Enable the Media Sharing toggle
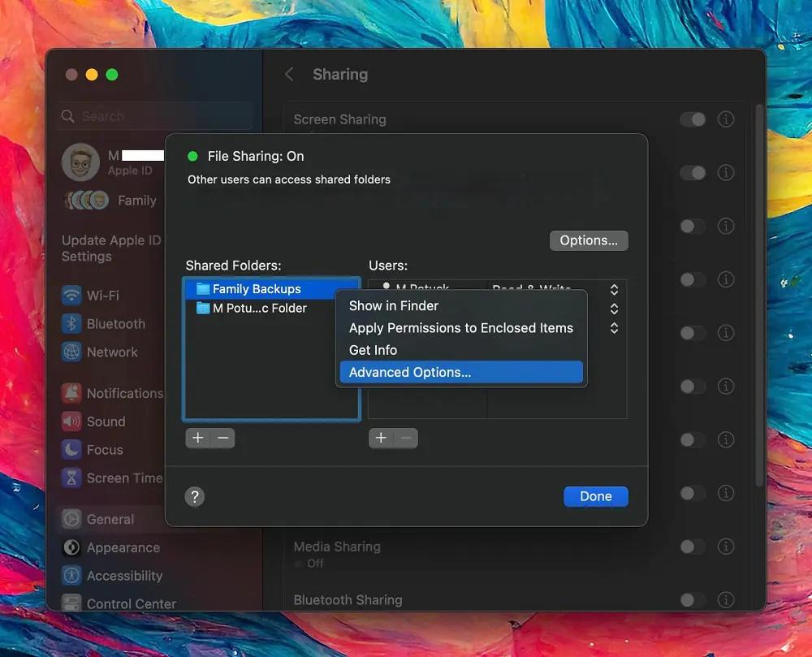This screenshot has height=657, width=812. point(693,547)
